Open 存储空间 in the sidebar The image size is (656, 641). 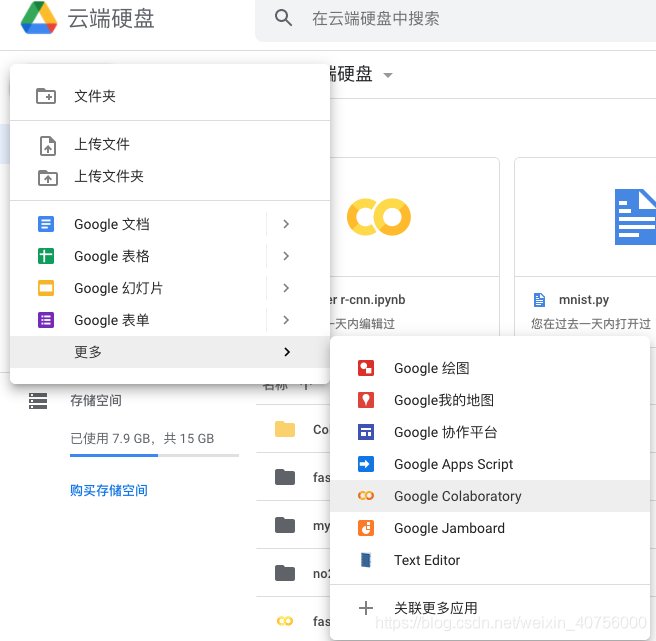tap(96, 400)
